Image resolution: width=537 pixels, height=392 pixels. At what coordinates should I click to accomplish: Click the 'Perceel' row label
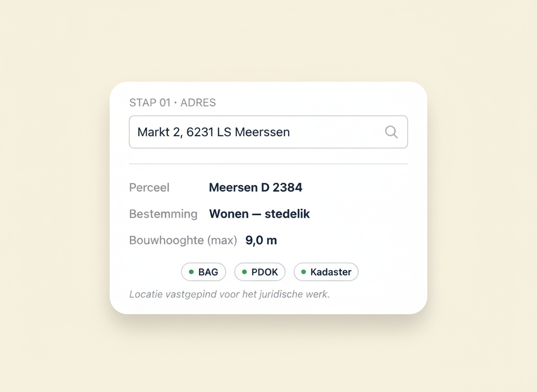tap(149, 187)
